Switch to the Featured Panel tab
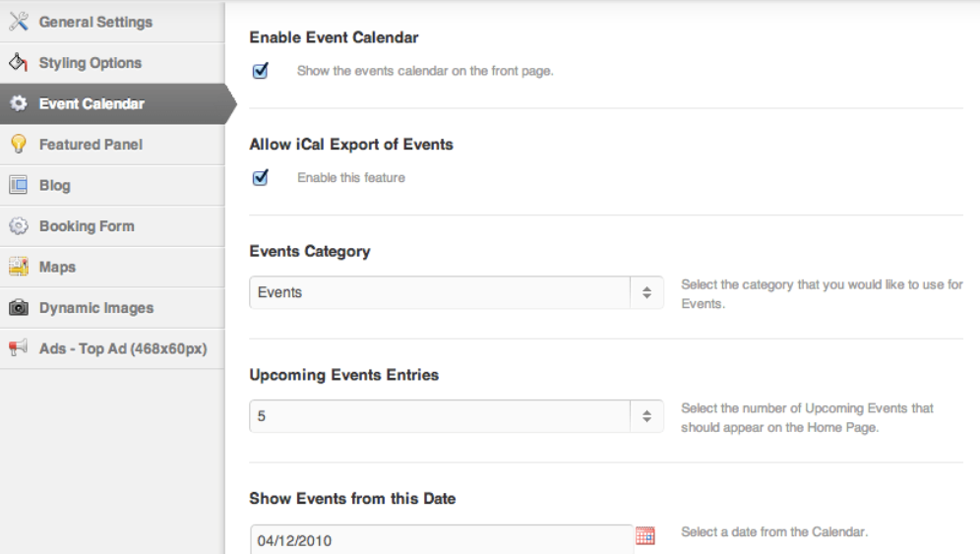 [112, 145]
